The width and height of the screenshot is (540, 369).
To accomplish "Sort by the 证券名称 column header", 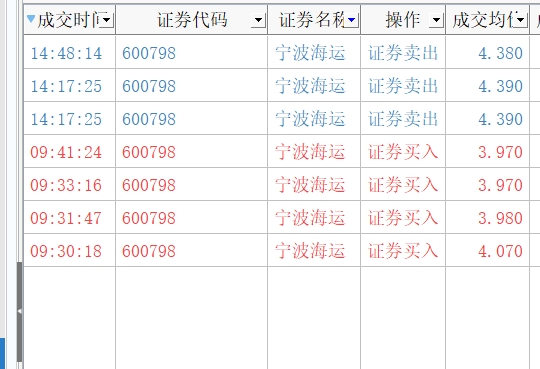I will 314,20.
